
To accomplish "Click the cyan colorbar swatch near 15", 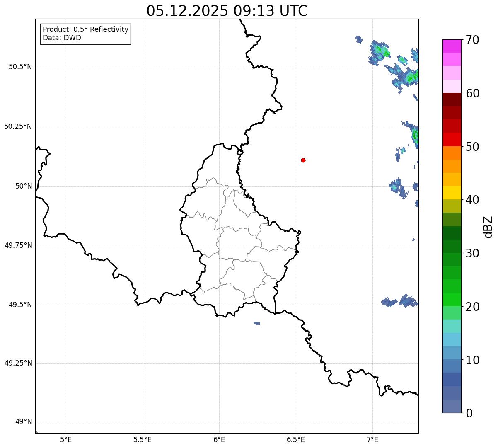I will pyautogui.click(x=452, y=326).
